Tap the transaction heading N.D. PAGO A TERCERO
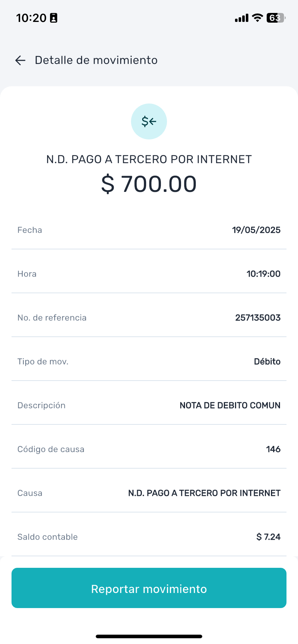 (149, 159)
